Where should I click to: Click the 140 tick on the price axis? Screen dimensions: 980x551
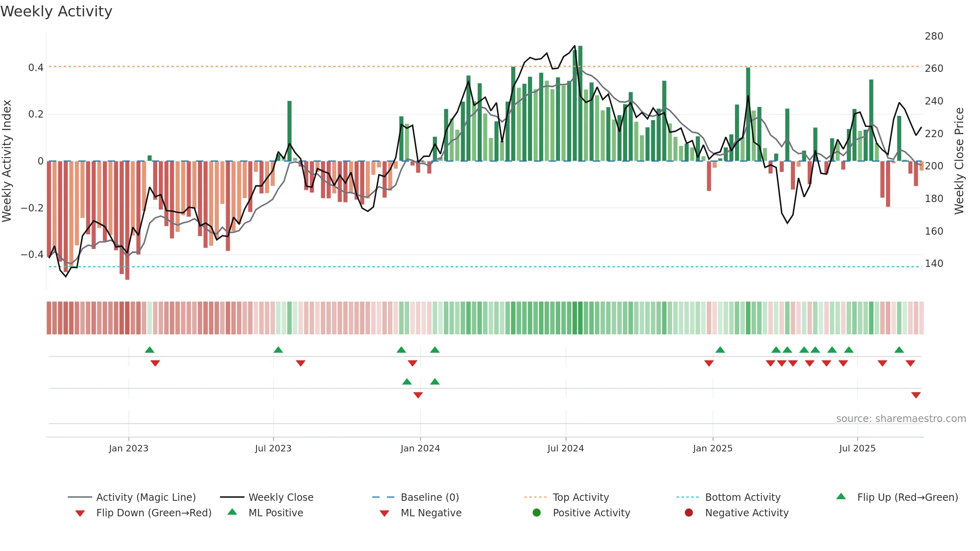click(934, 263)
